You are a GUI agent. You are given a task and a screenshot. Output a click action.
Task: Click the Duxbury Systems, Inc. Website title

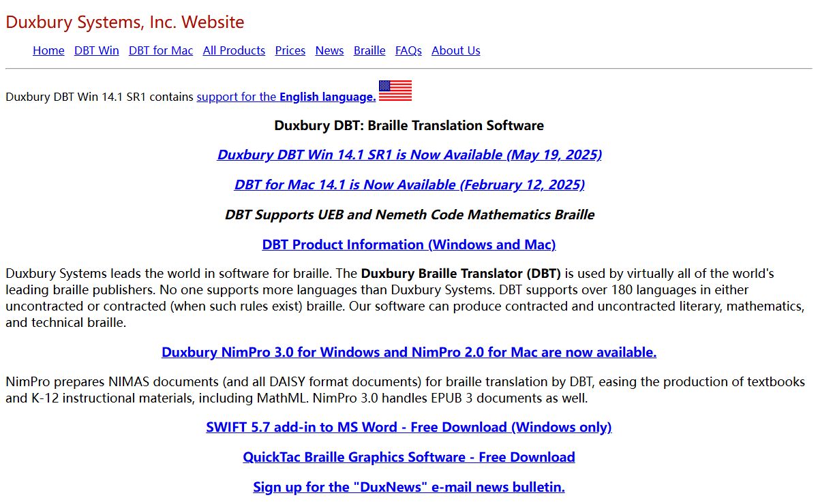tap(125, 22)
